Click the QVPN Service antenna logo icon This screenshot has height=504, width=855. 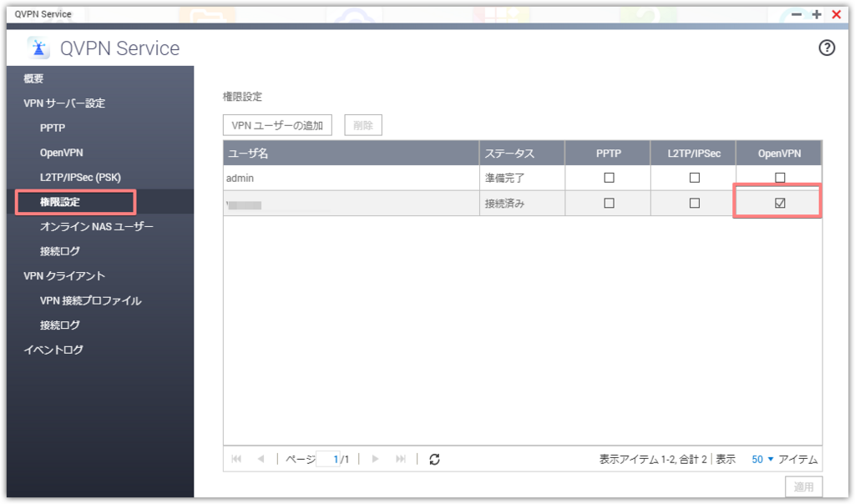(x=37, y=48)
